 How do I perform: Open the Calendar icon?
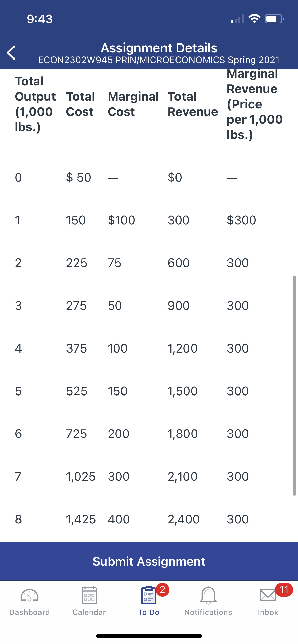89,595
